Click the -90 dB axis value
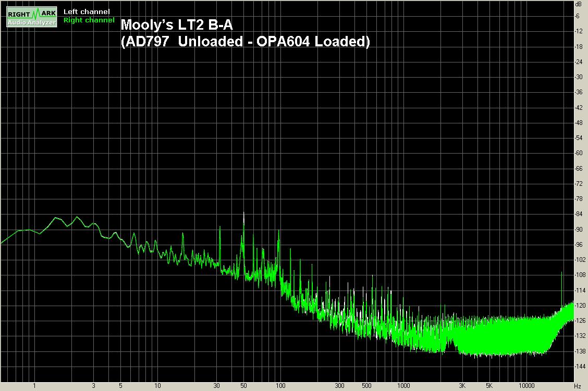Screen dimensions: 588x391 (579, 229)
